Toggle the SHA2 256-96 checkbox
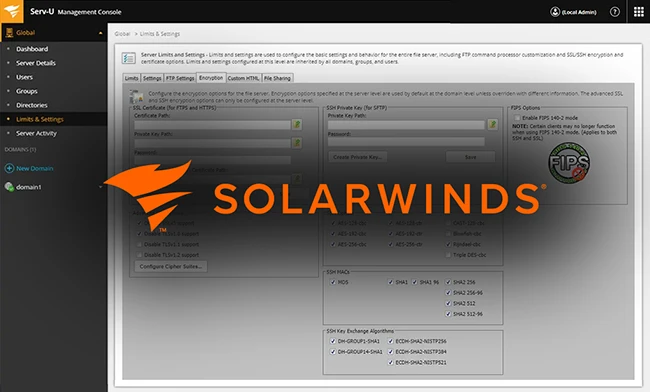Image resolution: width=650 pixels, height=392 pixels. click(448, 293)
